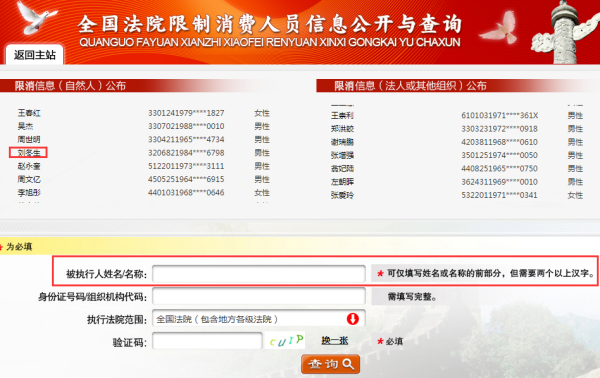Focus the 被执行人姓名/名称 input field
Screen dimensions: 600x378
click(x=259, y=274)
